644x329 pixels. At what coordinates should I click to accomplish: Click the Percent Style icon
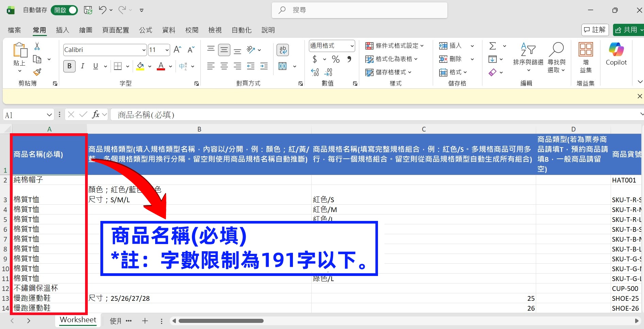pos(336,59)
